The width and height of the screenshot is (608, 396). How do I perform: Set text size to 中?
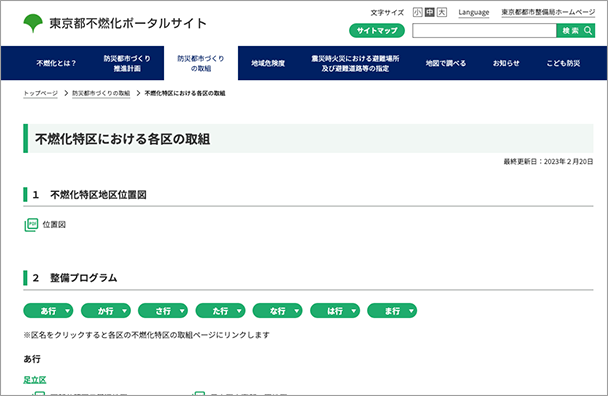pyautogui.click(x=429, y=12)
